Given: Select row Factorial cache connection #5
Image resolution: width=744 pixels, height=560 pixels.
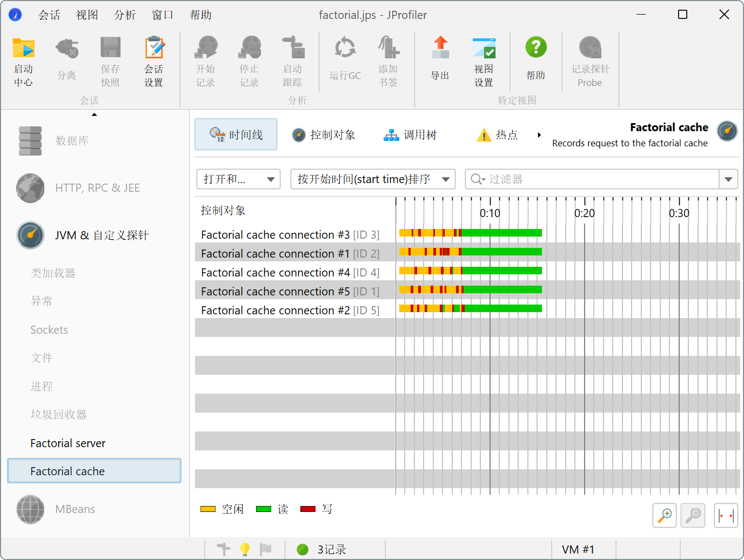Looking at the screenshot, I should click(x=467, y=291).
